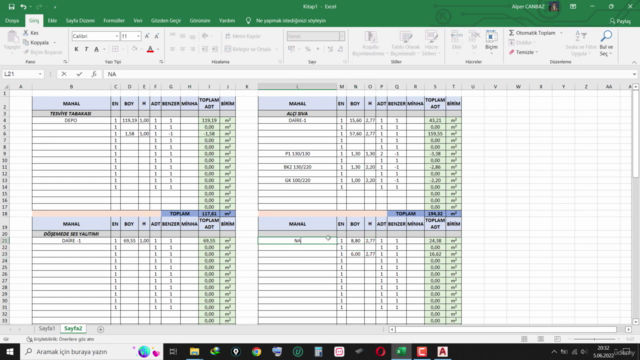
Task: Click Temizle (clear) button
Action: (521, 52)
